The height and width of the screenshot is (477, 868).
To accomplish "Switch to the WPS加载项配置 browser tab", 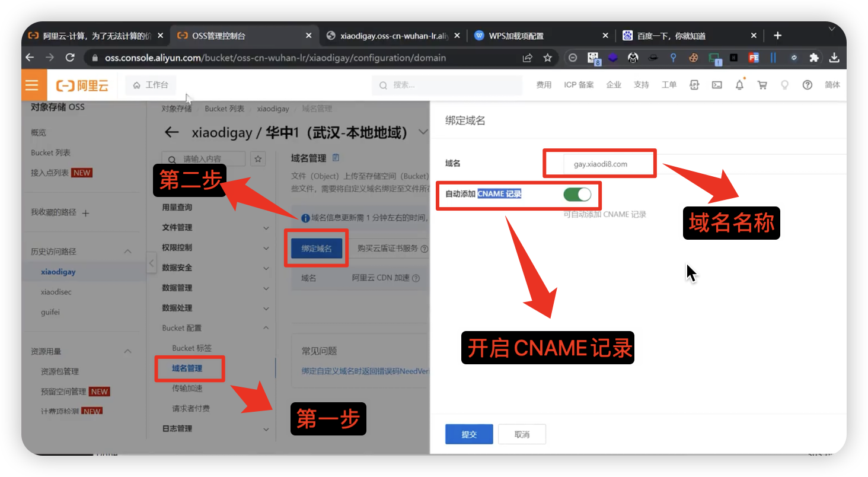I will 541,36.
